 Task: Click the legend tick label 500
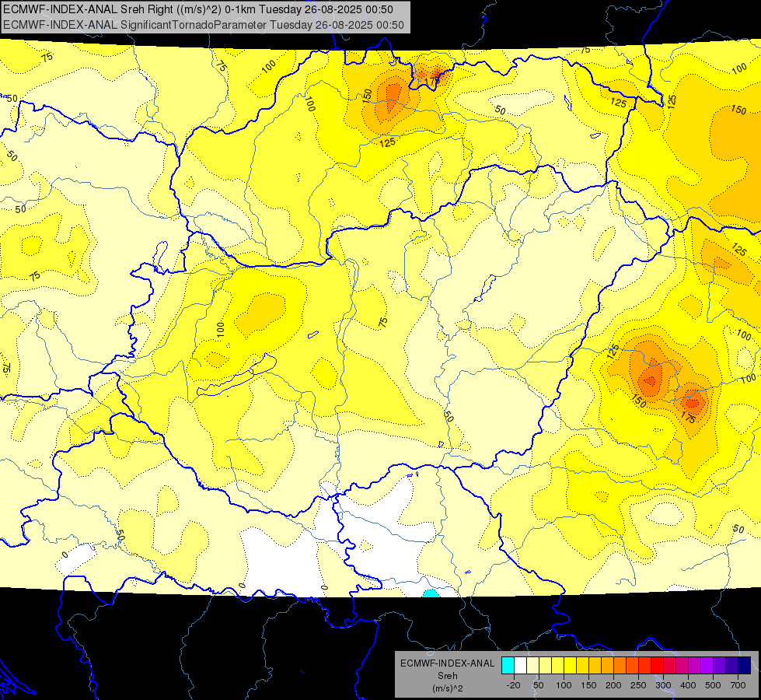coord(713,685)
